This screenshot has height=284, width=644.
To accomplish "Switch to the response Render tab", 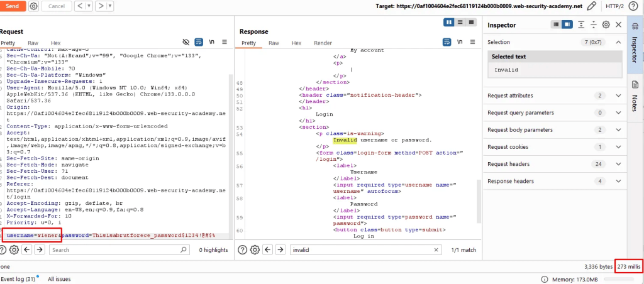I will click(x=323, y=43).
